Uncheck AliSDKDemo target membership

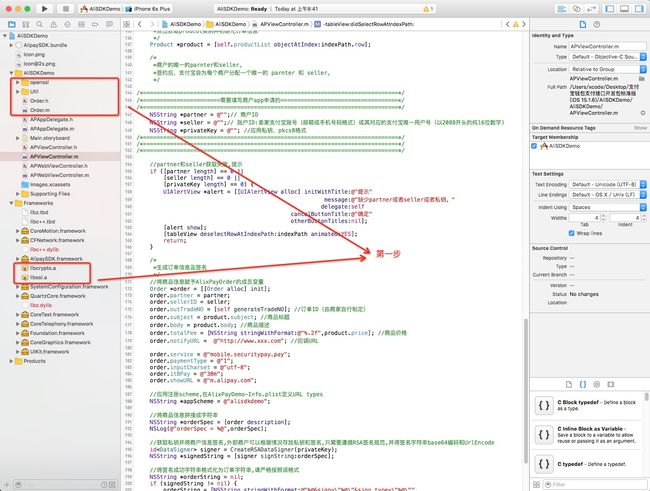tap(534, 146)
